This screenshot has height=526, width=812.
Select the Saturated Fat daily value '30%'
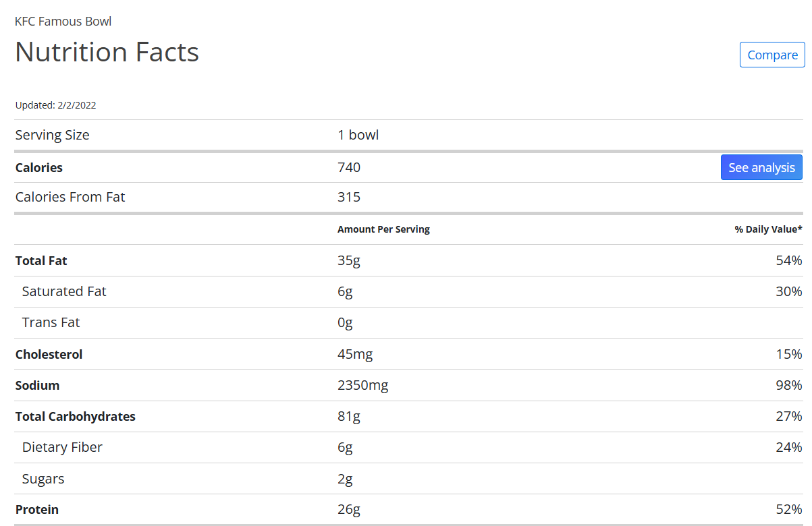[789, 291]
